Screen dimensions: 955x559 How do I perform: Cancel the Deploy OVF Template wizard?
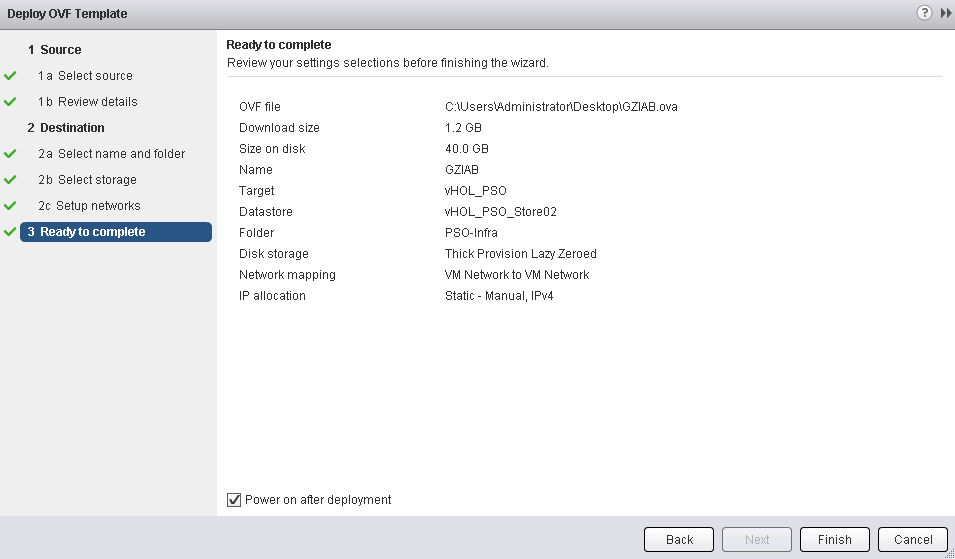pos(913,539)
